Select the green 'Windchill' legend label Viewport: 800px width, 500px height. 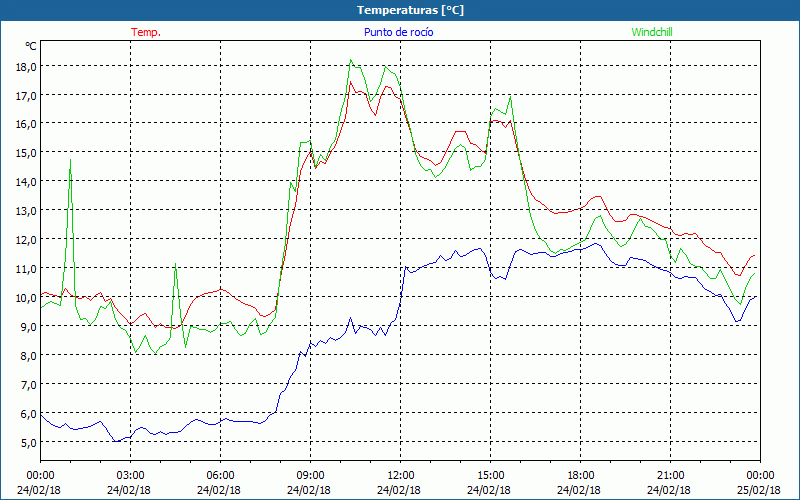pyautogui.click(x=652, y=32)
